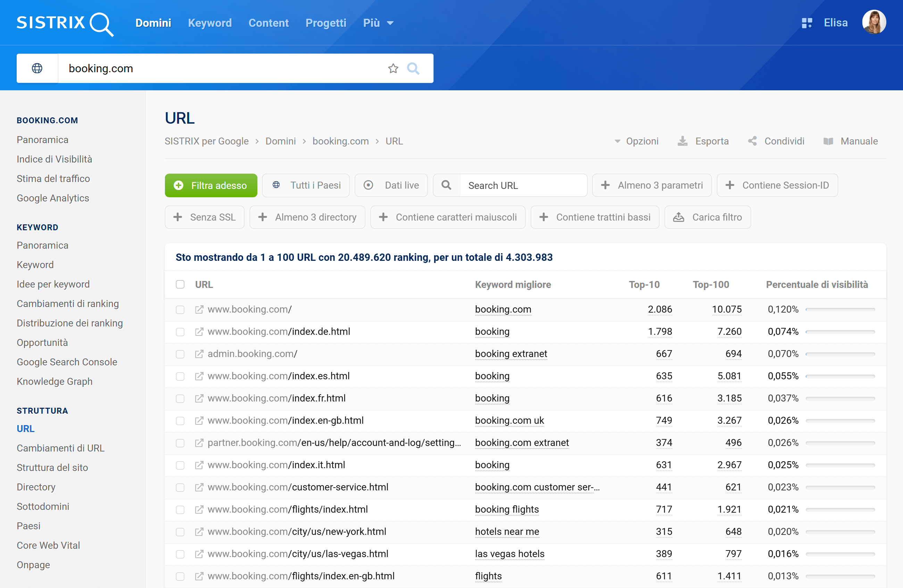Open the 'booking extranet' keyword link
This screenshot has width=903, height=588.
click(511, 354)
